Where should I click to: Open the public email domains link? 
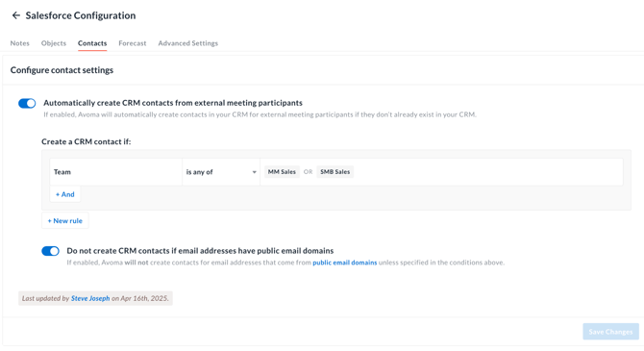[345, 263]
